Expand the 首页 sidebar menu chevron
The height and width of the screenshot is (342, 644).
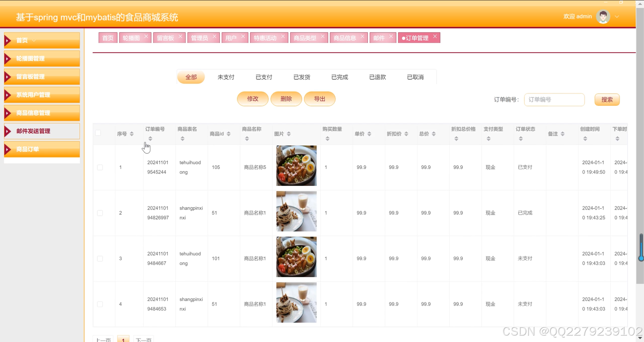(33, 40)
